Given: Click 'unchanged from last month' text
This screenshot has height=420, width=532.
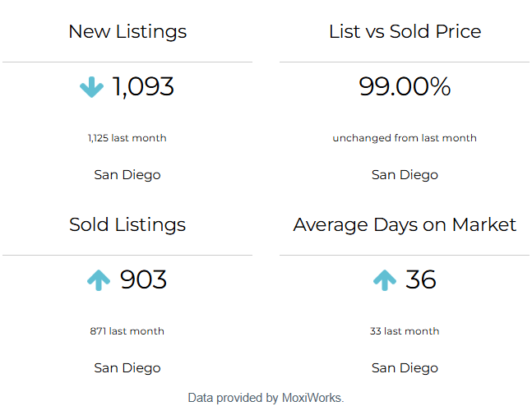Looking at the screenshot, I should (x=405, y=138).
